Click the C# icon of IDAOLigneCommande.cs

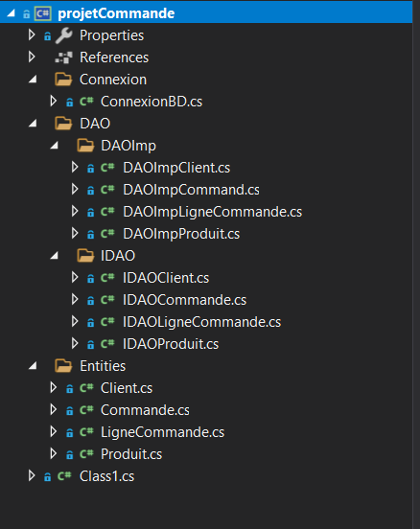click(107, 322)
